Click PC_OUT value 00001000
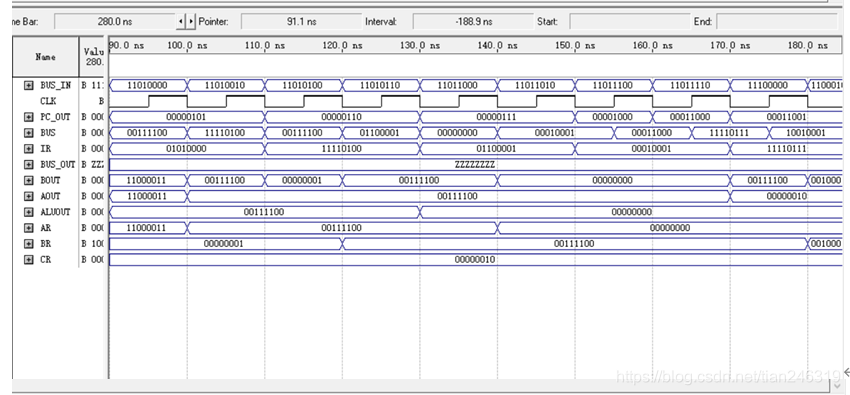850x395 pixels. (x=613, y=116)
